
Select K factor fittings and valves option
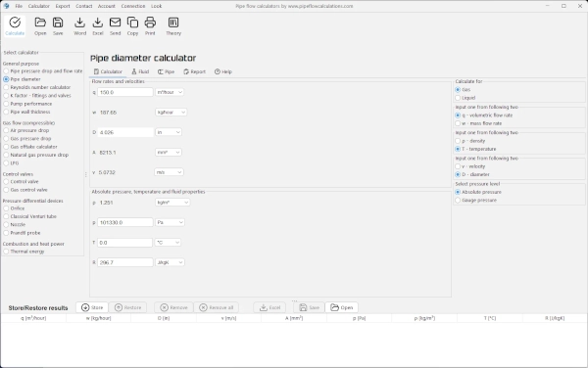tap(37, 96)
